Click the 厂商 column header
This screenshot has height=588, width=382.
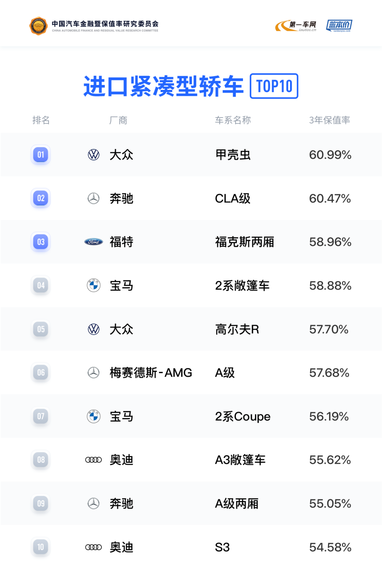118,120
